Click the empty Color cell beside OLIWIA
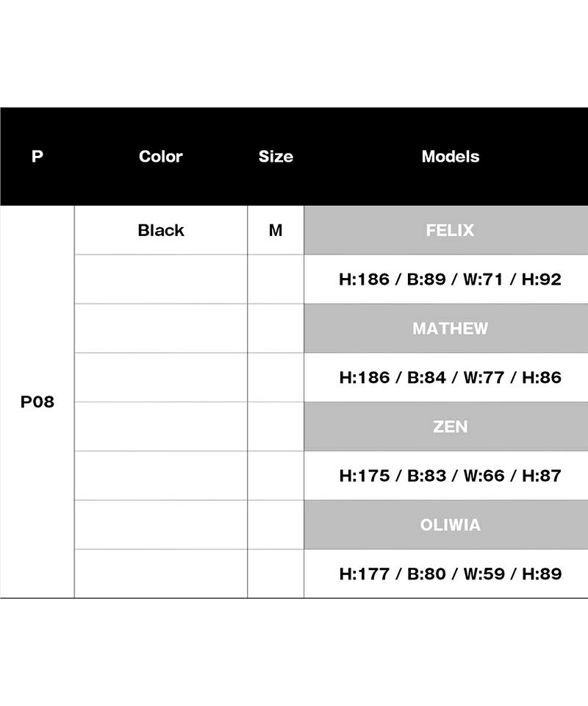 (160, 525)
